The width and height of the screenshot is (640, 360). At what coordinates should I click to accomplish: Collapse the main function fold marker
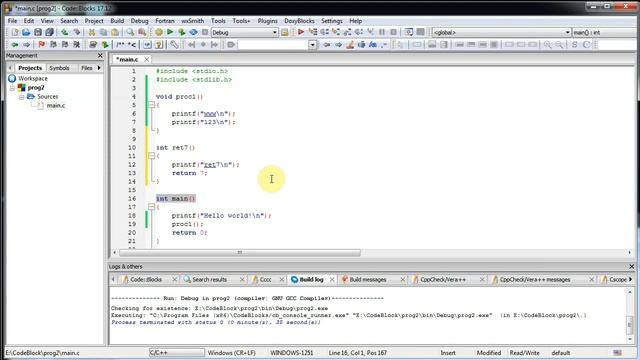pyautogui.click(x=151, y=207)
